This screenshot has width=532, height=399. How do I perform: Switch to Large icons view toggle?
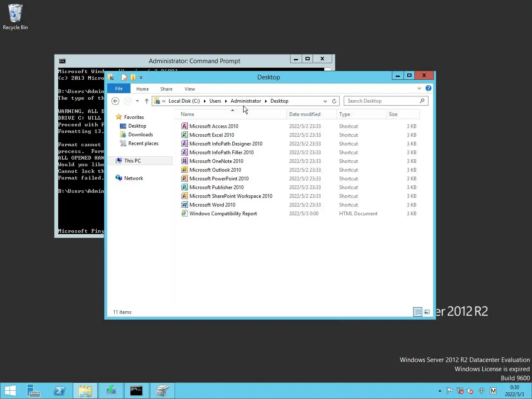427,312
